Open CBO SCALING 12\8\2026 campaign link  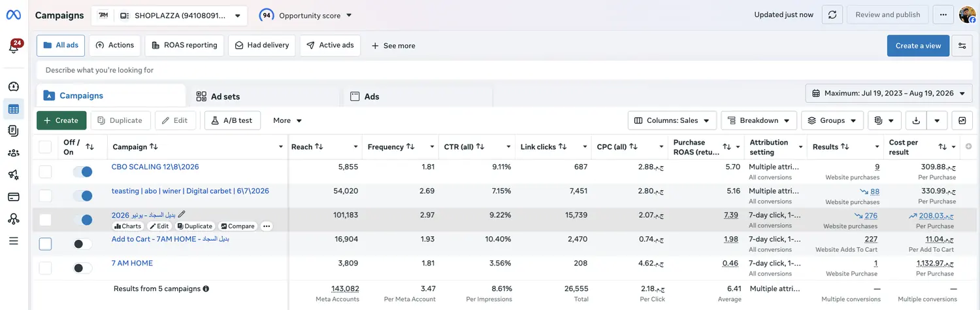(x=155, y=167)
